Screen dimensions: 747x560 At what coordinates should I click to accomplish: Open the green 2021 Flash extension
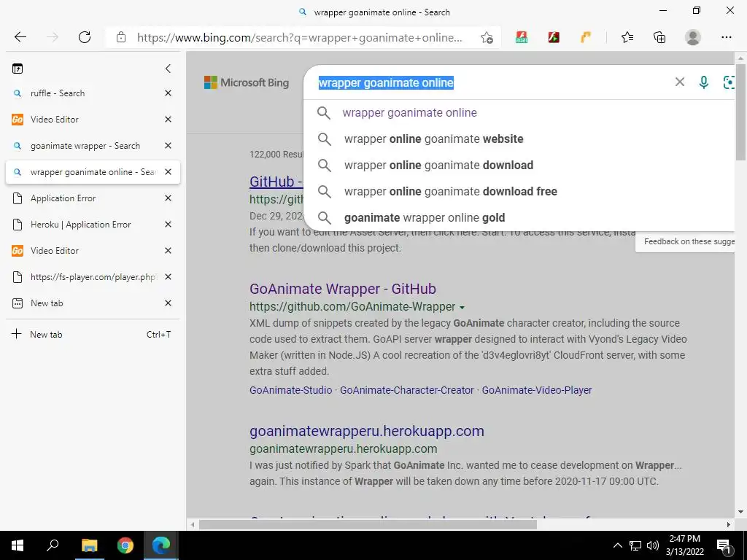522,37
